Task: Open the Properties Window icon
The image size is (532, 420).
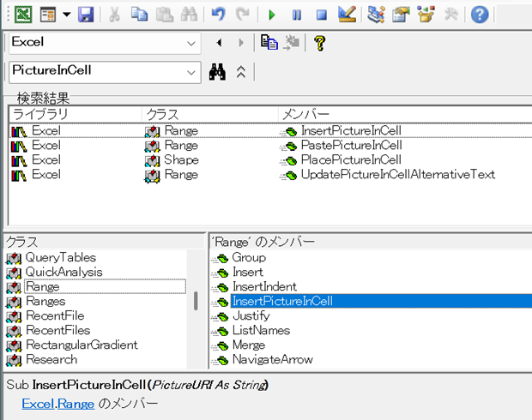Action: [401, 15]
